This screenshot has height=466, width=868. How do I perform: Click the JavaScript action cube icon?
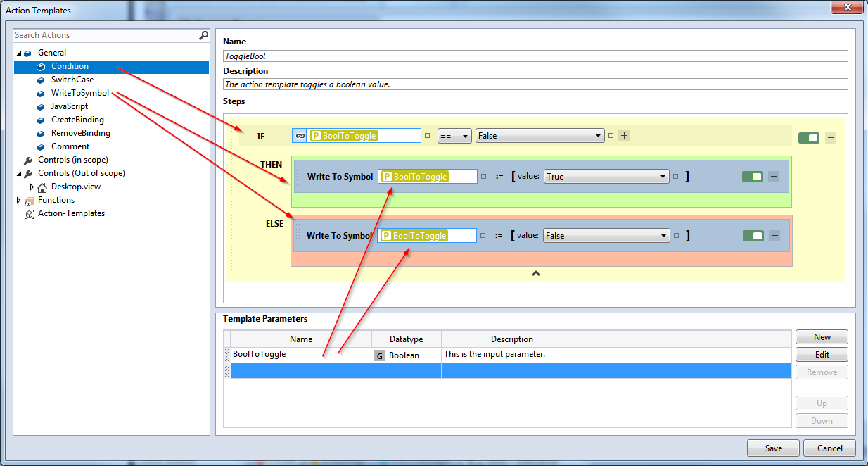(41, 106)
